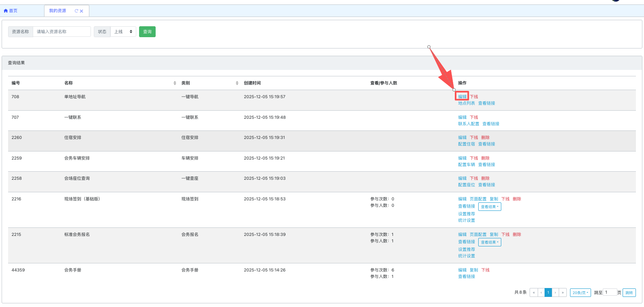Expand 查看结果 dropdown for 现场签到 row
Viewport: 644px width, 307px height.
pos(490,207)
